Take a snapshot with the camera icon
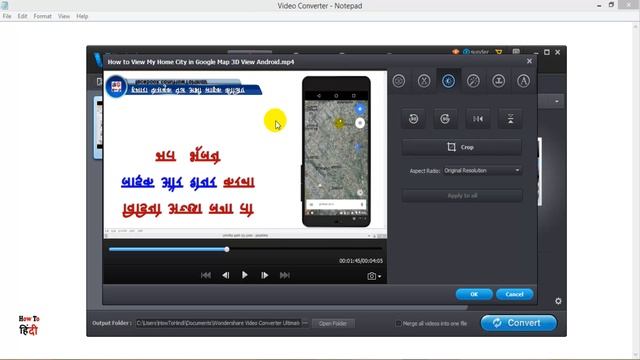Image resolution: width=640 pixels, height=360 pixels. 371,276
